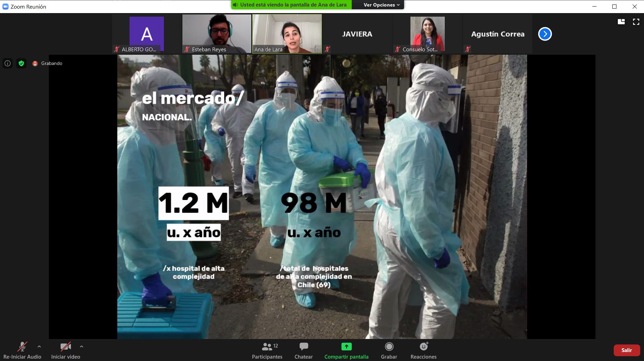
Task: Select ALBERTO GO... participant thumbnail
Action: pos(147,34)
